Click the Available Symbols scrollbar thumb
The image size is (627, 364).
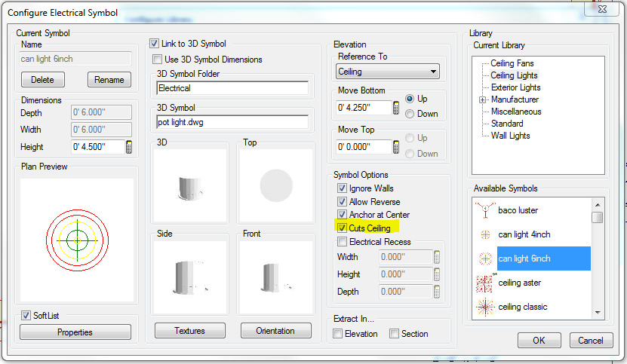(x=598, y=218)
